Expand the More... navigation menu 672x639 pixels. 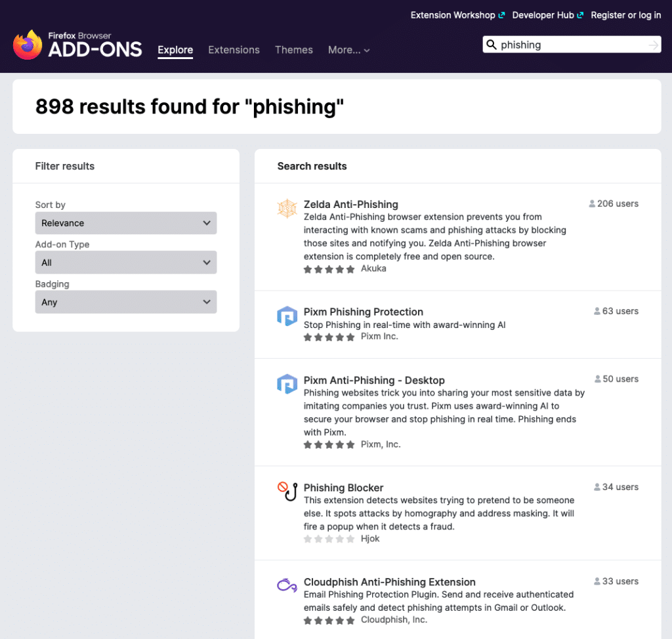(349, 50)
